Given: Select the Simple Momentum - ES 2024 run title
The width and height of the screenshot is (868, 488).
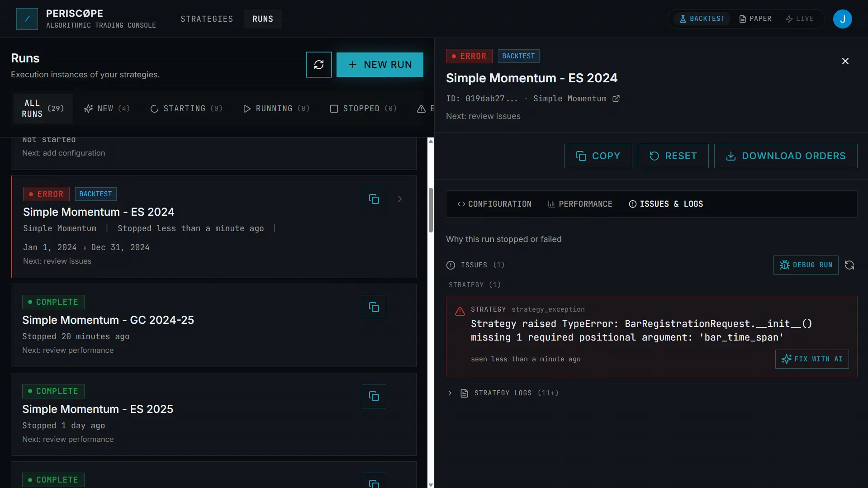Looking at the screenshot, I should coord(99,212).
